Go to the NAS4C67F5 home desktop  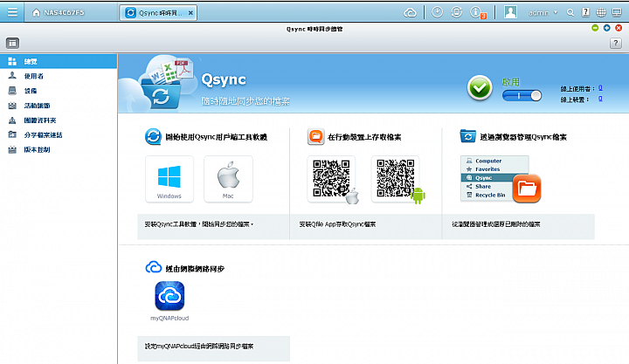coord(59,13)
